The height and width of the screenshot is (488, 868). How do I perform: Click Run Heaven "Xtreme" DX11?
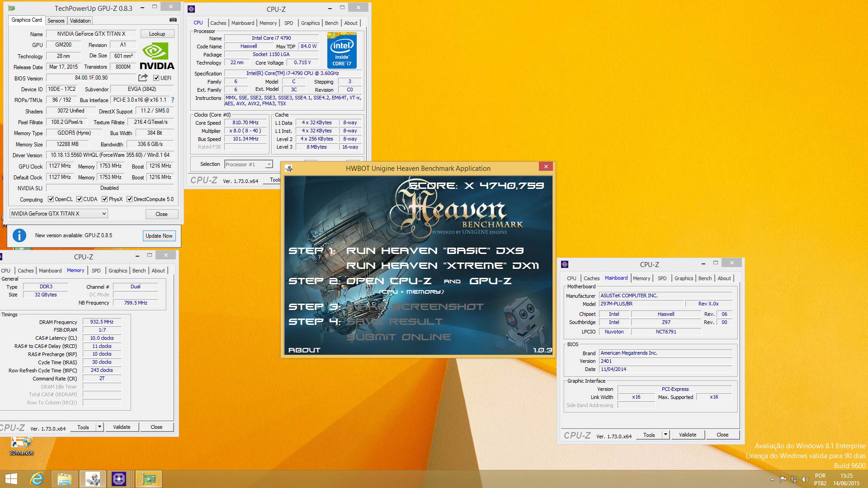443,266
